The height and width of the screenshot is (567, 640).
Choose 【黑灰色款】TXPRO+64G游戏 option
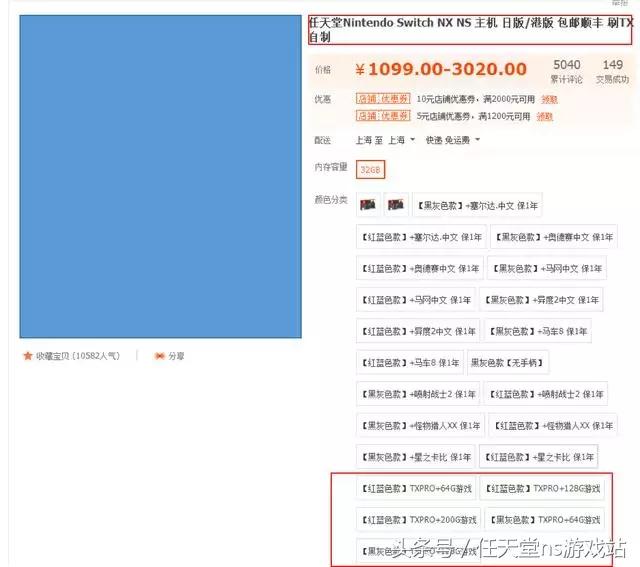tap(545, 520)
